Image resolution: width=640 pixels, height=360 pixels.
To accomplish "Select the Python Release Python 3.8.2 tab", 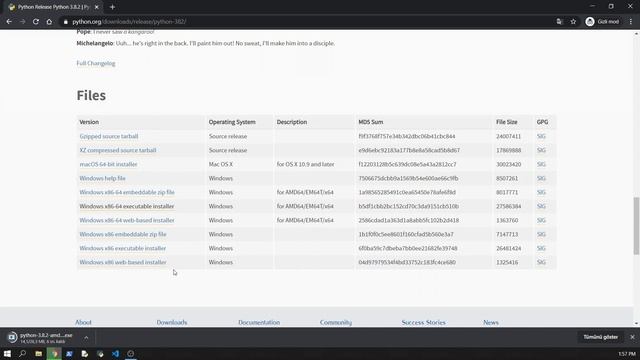I will click(53, 7).
